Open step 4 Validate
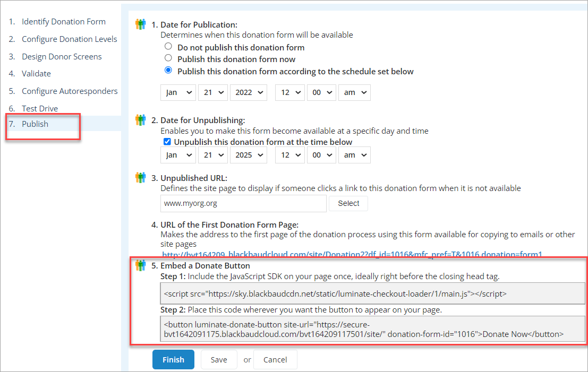The height and width of the screenshot is (372, 588). pos(36,73)
